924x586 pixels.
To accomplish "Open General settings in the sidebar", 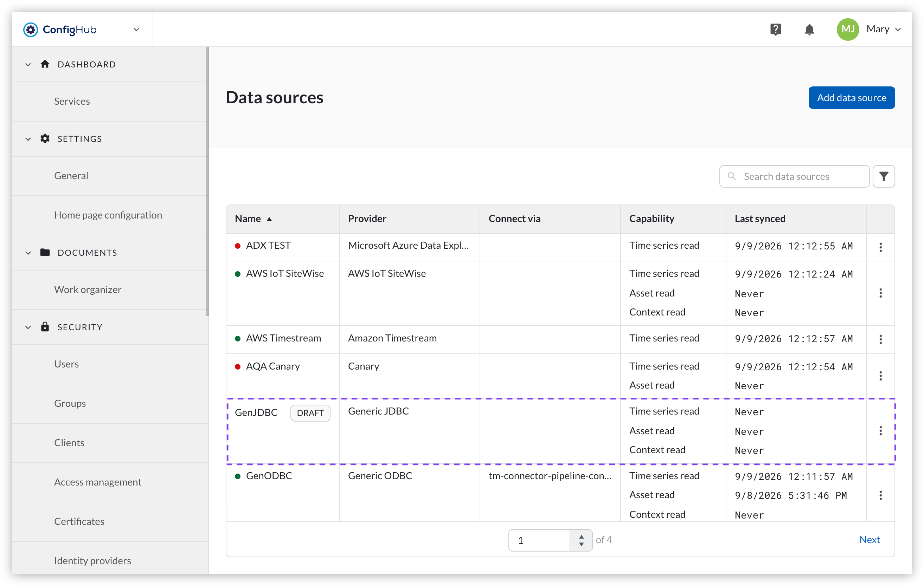I will coord(71,176).
